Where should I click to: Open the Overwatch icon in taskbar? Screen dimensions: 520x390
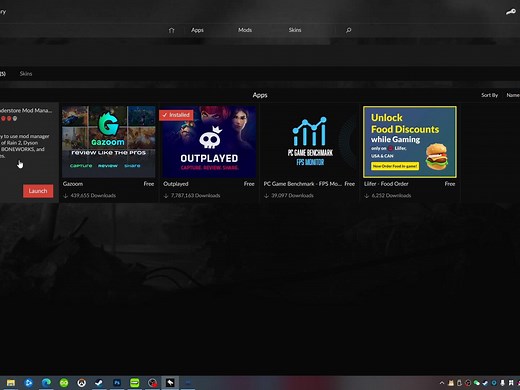pos(82,383)
